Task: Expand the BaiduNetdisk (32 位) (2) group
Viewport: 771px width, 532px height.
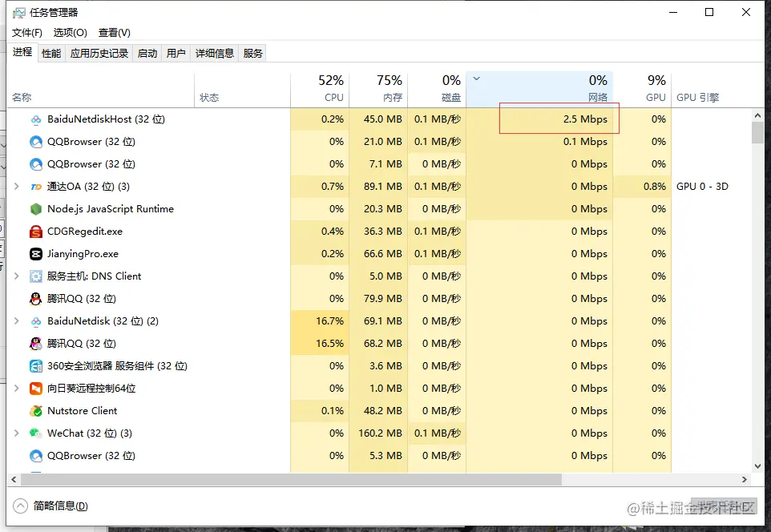Action: pos(16,321)
